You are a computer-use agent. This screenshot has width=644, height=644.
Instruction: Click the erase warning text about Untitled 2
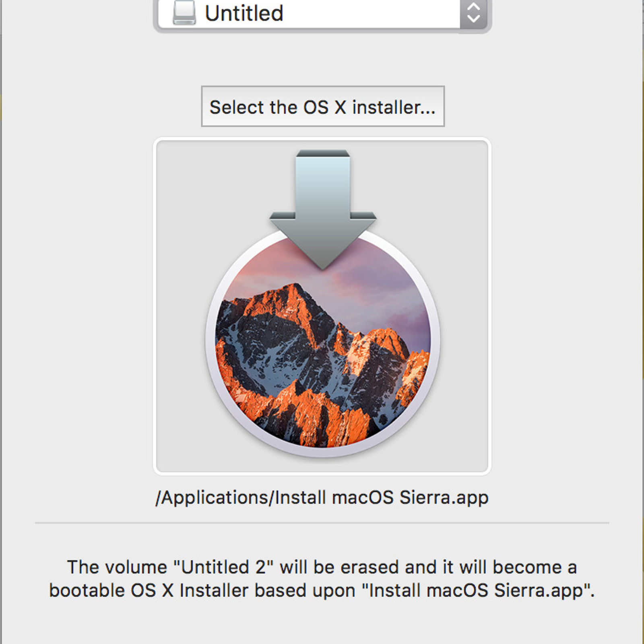pyautogui.click(x=322, y=567)
